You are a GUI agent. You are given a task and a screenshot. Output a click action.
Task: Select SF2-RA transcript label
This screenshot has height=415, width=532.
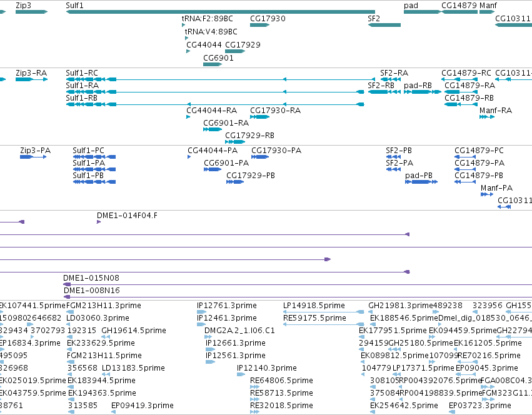pyautogui.click(x=394, y=73)
